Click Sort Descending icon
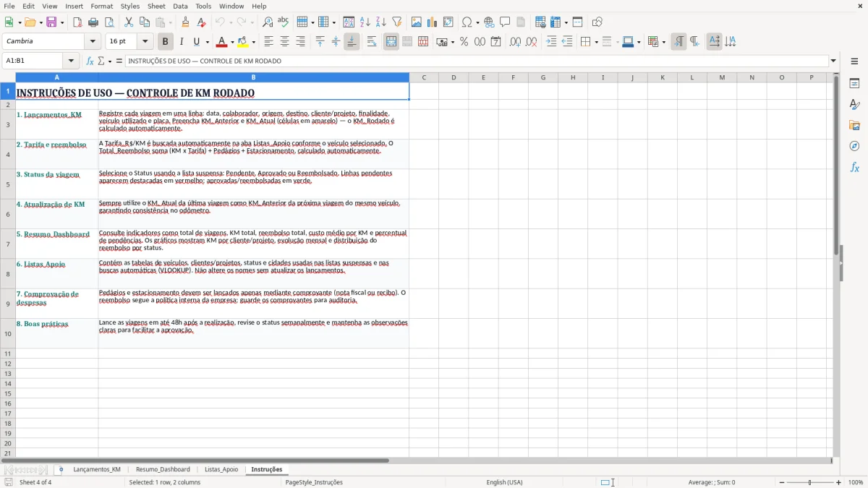The height and width of the screenshot is (488, 868). point(381,22)
